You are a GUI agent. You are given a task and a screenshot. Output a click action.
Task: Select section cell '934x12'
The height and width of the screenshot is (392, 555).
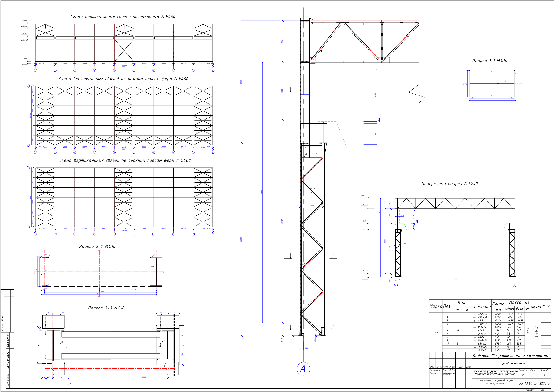483,344
